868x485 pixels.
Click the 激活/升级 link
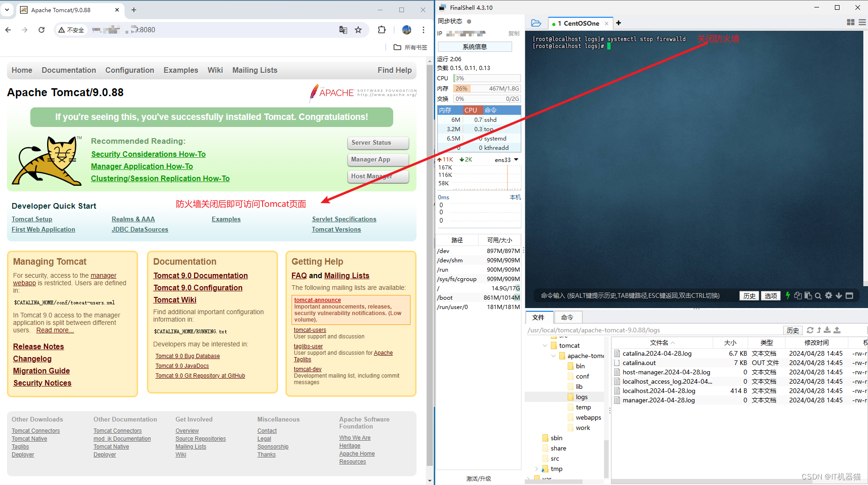tap(479, 478)
